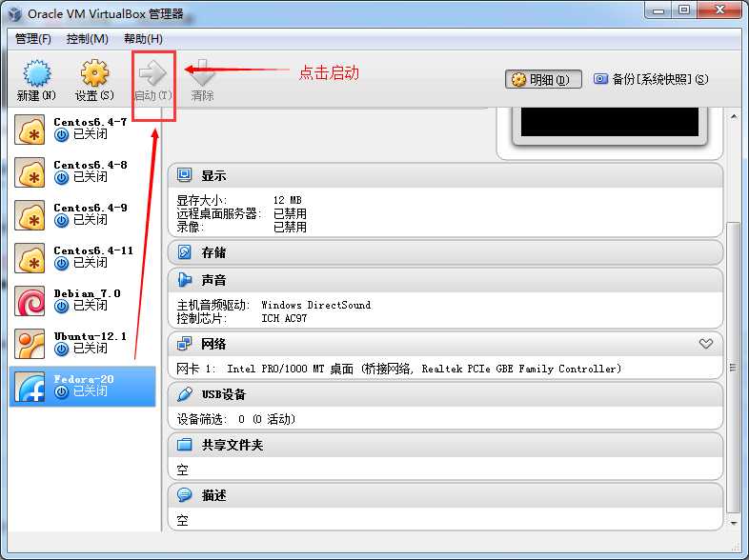Select the Debian_7.0 swirl icon
Screen dimensions: 749x560
coord(30,301)
